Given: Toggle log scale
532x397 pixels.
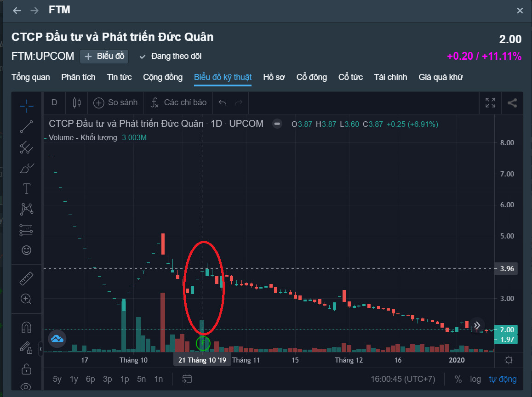Looking at the screenshot, I should [475, 379].
